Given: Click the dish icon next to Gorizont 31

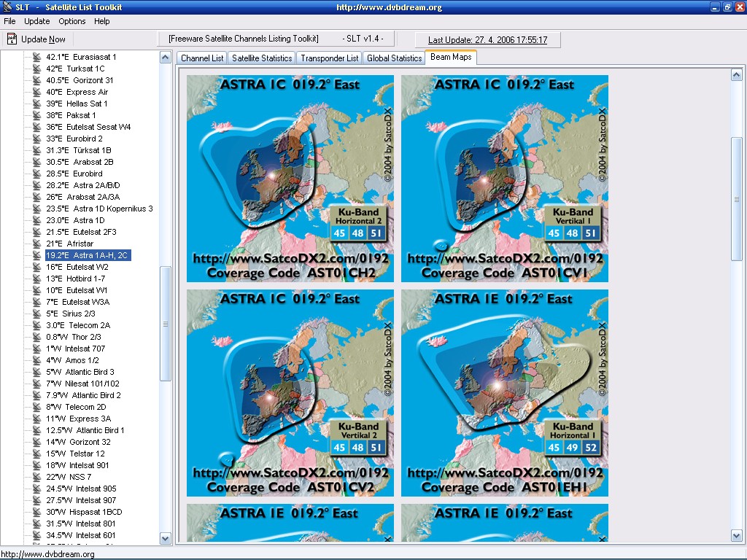Looking at the screenshot, I should coord(36,80).
